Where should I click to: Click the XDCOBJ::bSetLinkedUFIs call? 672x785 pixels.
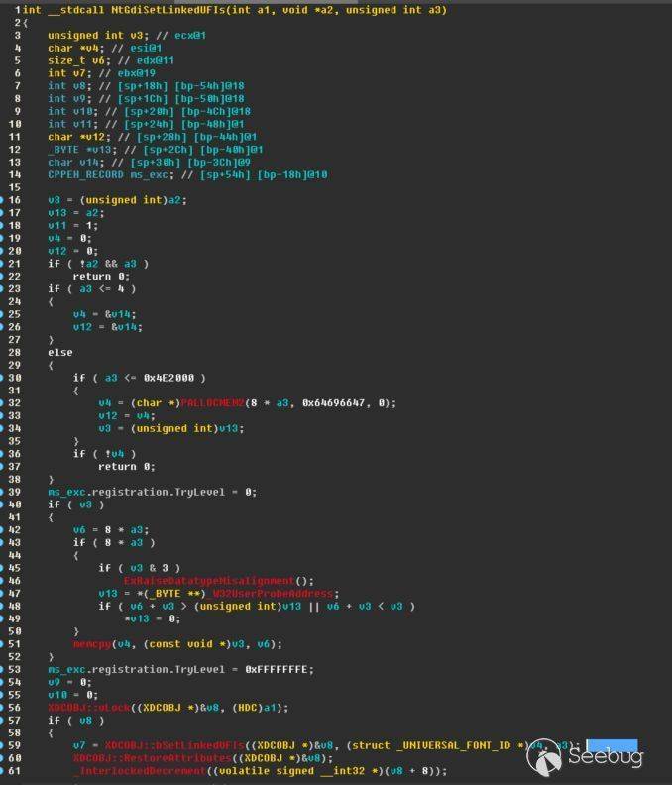[x=174, y=745]
